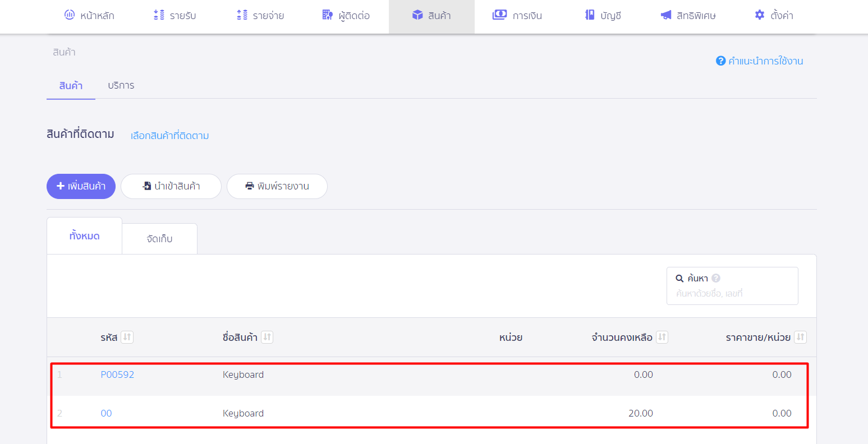Go to the รายรับ menu
The width and height of the screenshot is (868, 444).
[174, 16]
